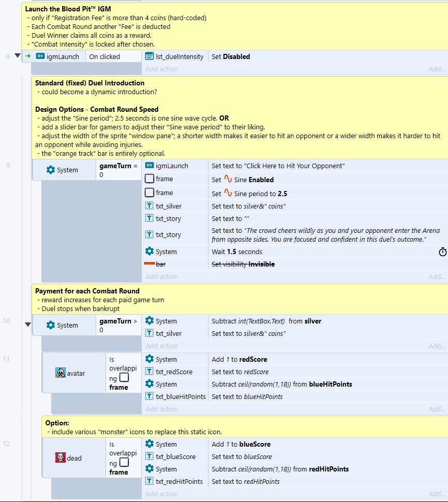Select the avatar sprite icon

(61, 373)
